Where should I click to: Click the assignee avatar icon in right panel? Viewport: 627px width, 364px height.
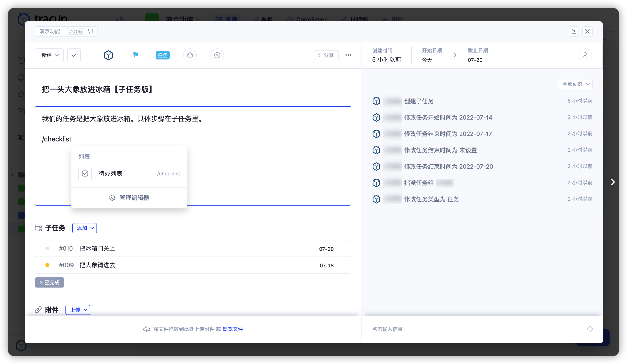click(586, 55)
